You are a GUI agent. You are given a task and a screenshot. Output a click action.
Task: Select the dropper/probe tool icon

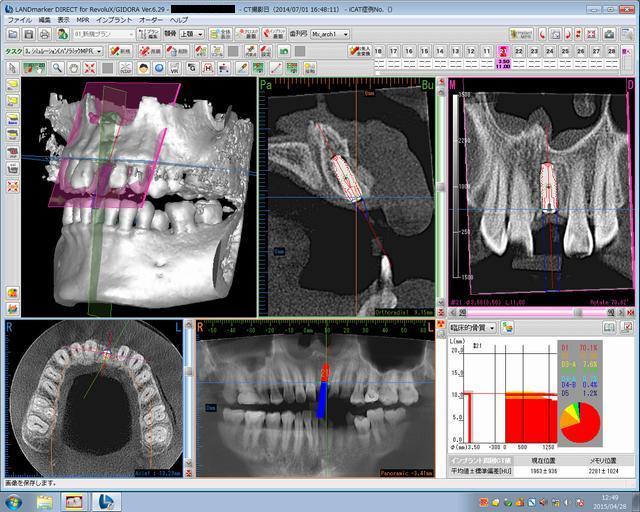click(x=242, y=68)
